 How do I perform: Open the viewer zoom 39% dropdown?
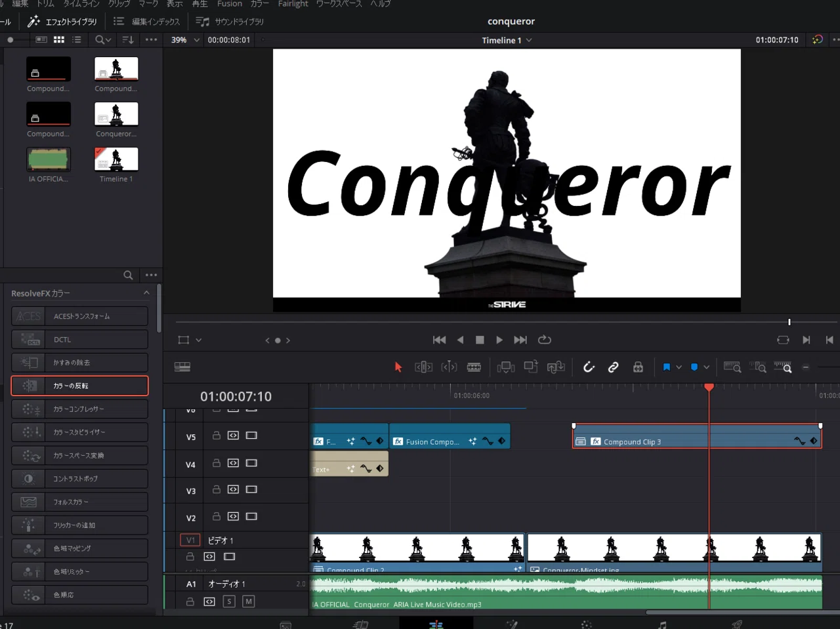click(185, 40)
